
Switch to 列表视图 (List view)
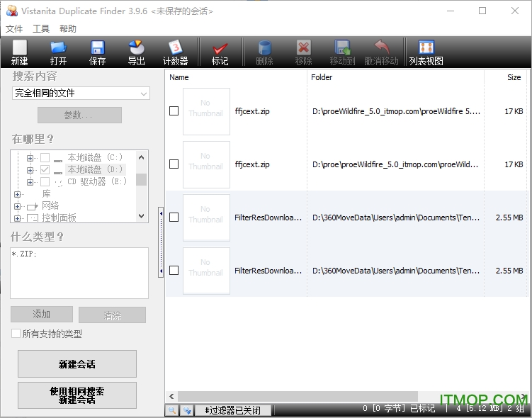[426, 52]
